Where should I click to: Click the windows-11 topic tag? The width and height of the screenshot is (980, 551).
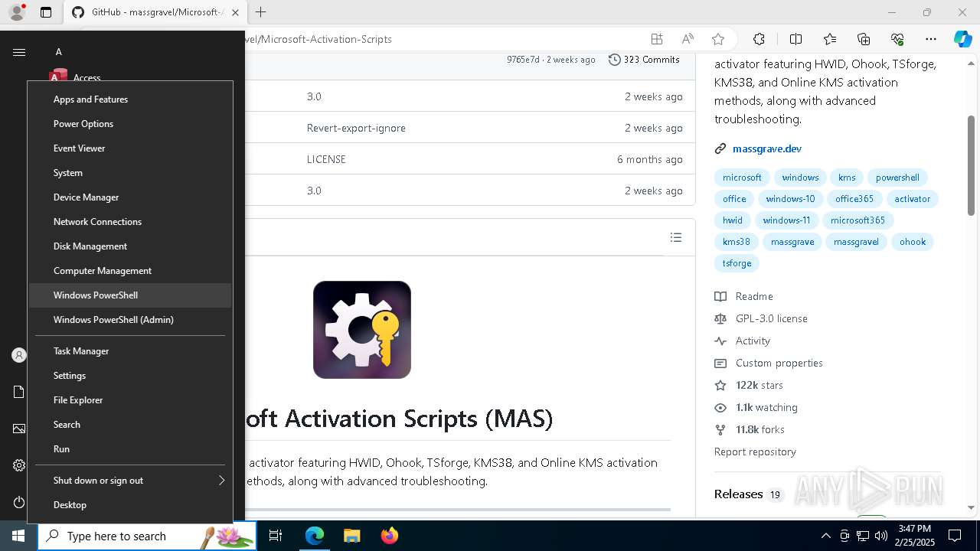pos(786,220)
